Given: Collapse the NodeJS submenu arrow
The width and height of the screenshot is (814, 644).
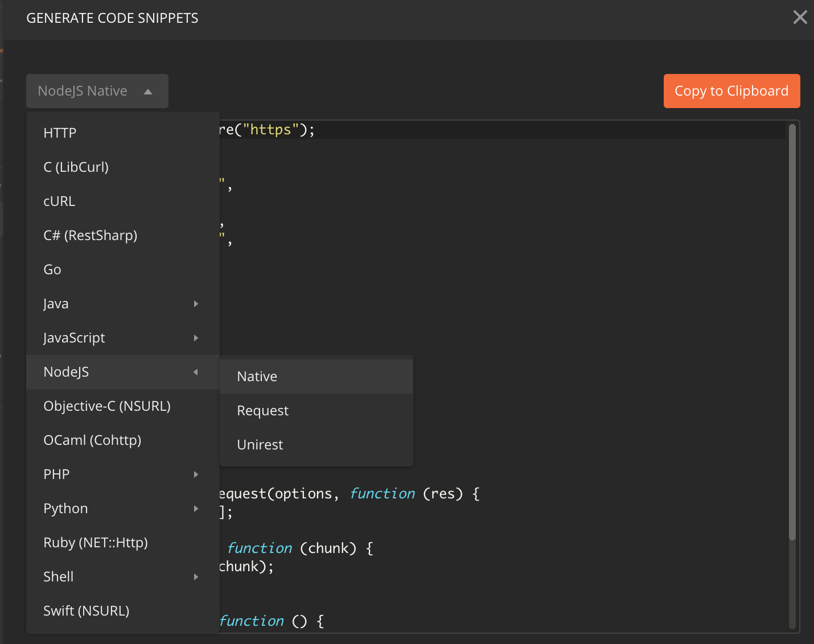Looking at the screenshot, I should [196, 372].
